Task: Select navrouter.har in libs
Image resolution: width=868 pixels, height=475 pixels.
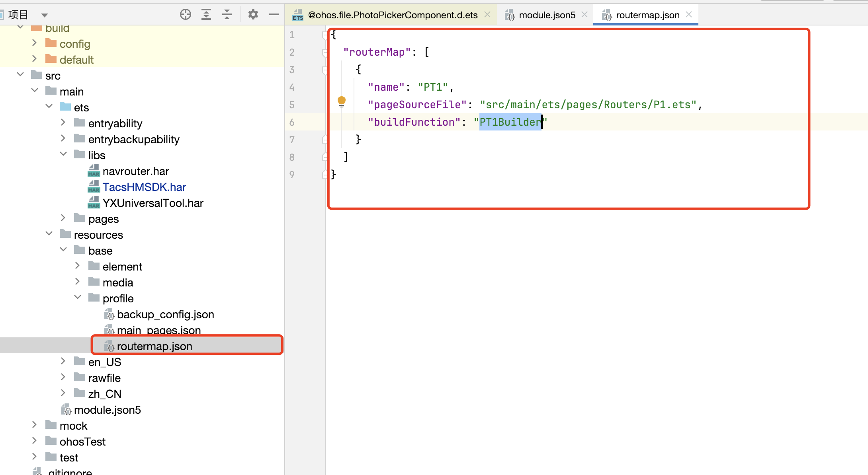Action: click(136, 171)
